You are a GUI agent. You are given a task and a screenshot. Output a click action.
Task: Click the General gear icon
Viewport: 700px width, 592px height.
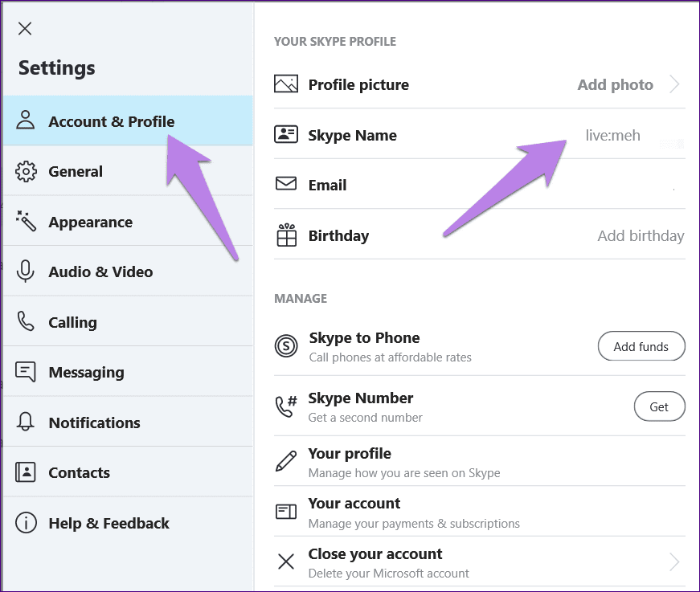pyautogui.click(x=26, y=172)
